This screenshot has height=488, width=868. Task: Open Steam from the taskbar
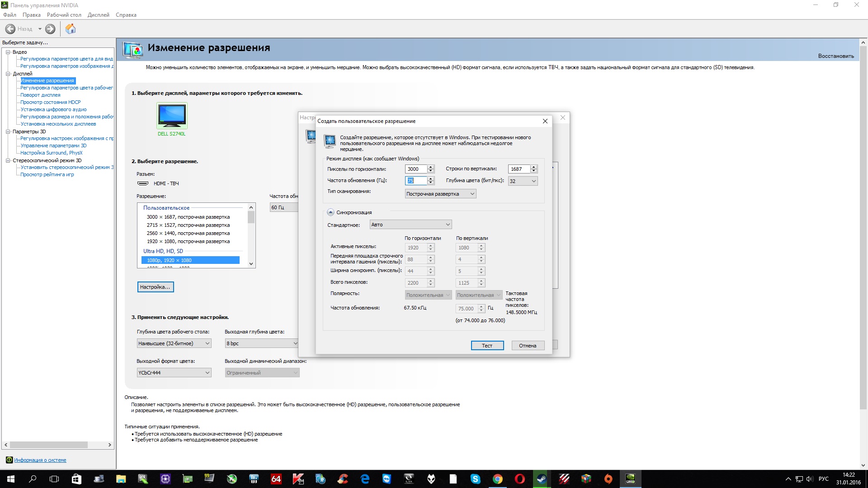542,479
